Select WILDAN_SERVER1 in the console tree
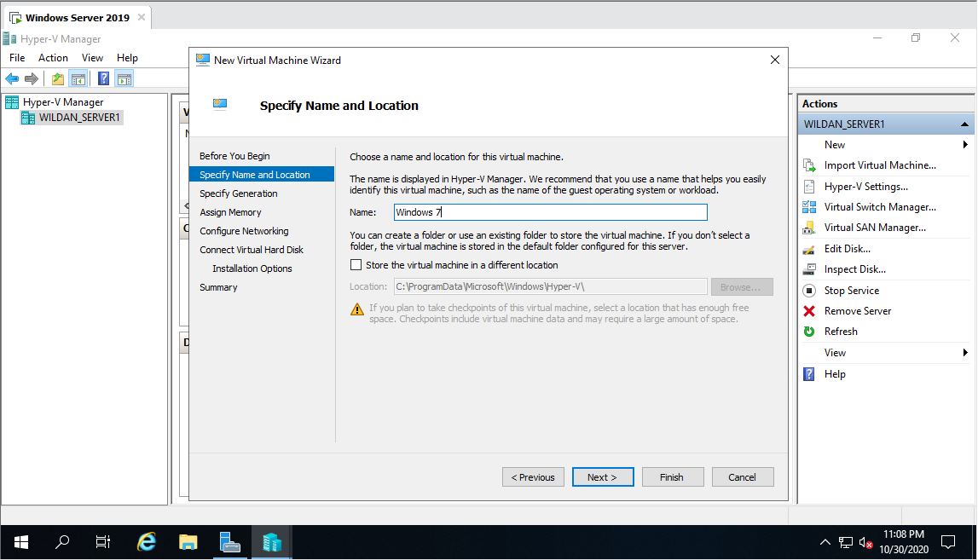Image resolution: width=978 pixels, height=560 pixels. 79,118
